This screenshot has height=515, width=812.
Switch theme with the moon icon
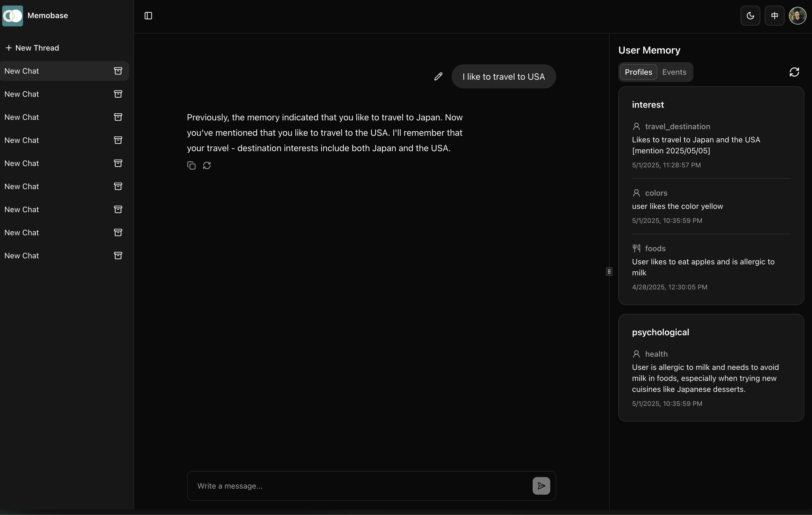(750, 16)
